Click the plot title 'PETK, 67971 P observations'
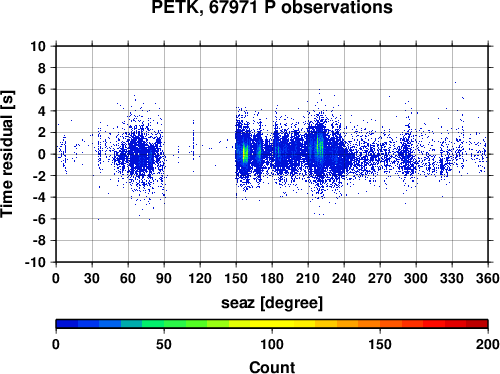This screenshot has height=374, width=500. [x=272, y=7]
